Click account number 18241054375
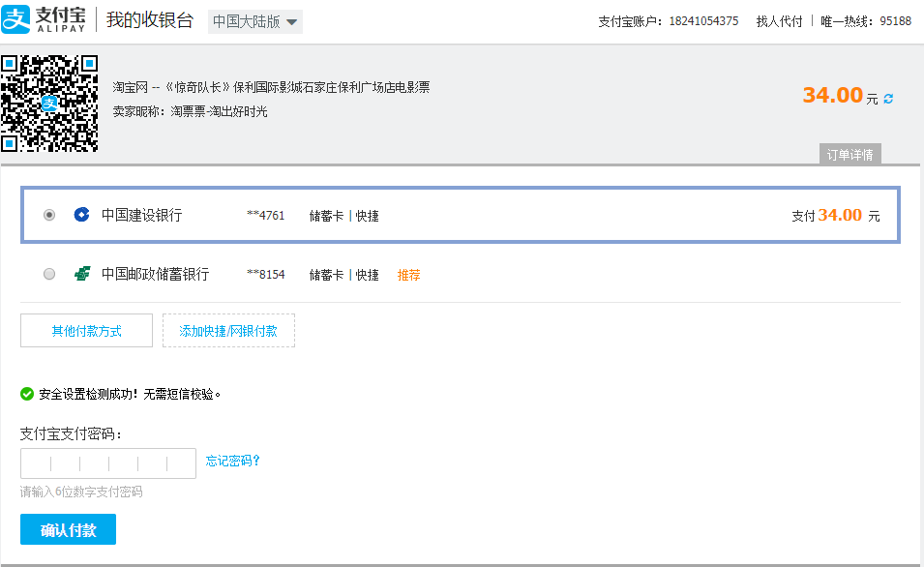The image size is (924, 567). point(703,21)
